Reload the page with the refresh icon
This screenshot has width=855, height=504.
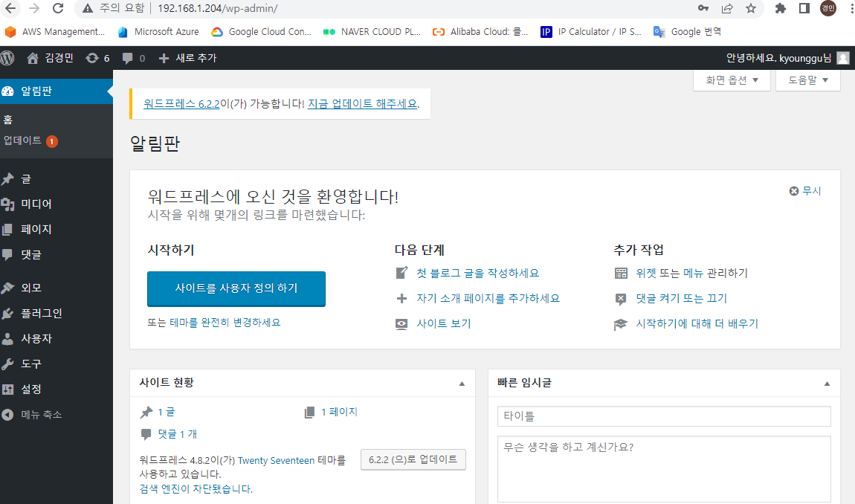pyautogui.click(x=58, y=8)
